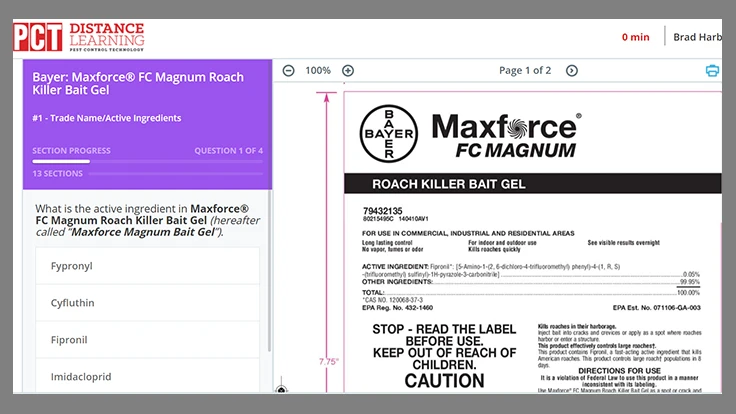Open the Brad Harb user menu
736x414 pixels.
(697, 37)
